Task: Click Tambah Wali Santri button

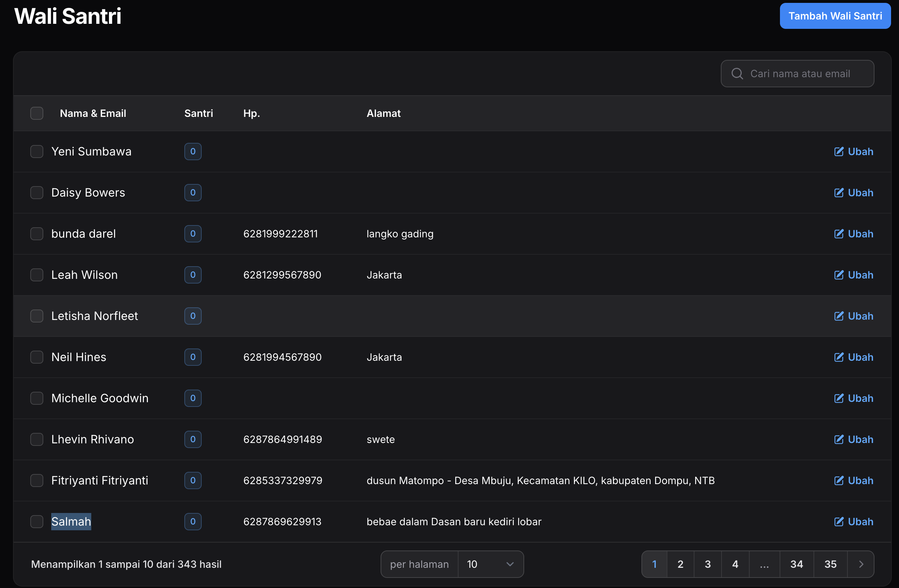Action: [x=835, y=16]
